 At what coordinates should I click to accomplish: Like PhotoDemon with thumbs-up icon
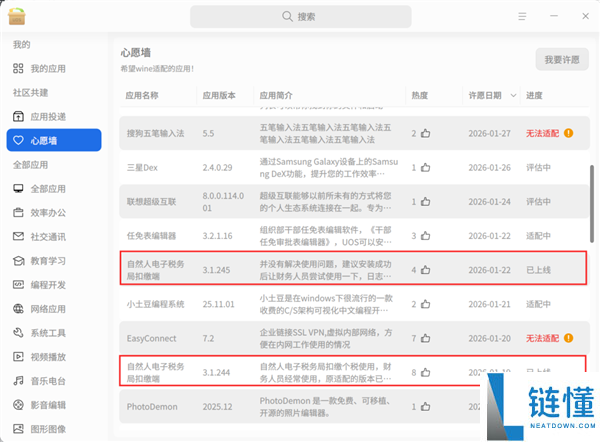click(x=426, y=406)
